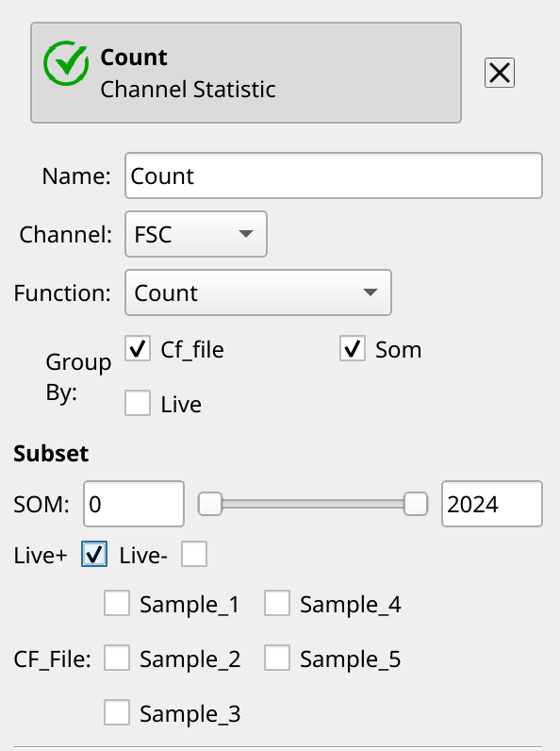Uncheck the Cf_file group-by checkbox
The height and width of the screenshot is (751, 560).
point(138,349)
